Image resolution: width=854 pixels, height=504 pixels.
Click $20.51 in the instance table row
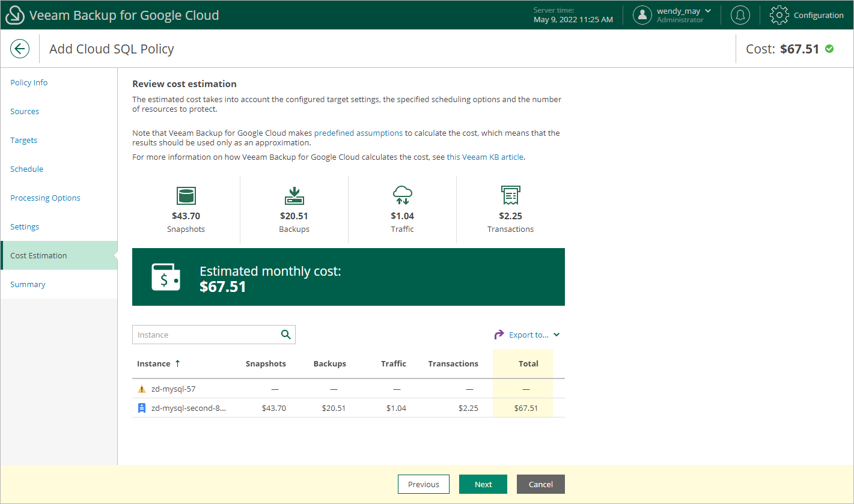tap(334, 408)
